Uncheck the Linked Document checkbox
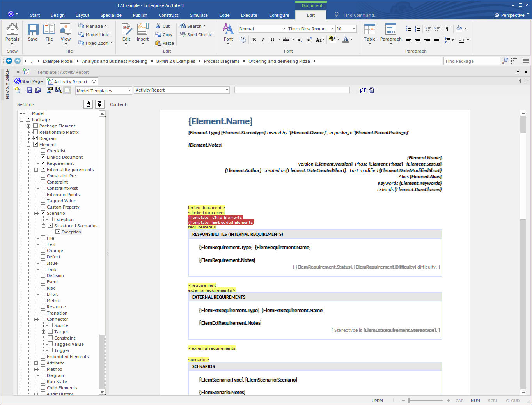The image size is (532, 405). click(43, 157)
